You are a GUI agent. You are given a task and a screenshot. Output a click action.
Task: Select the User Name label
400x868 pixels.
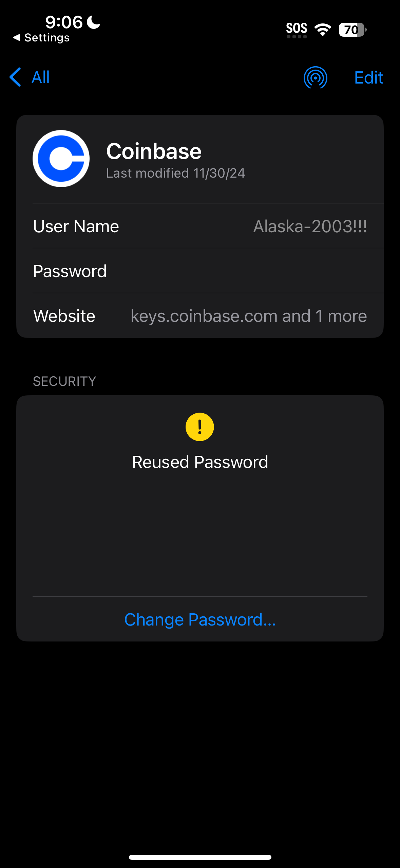(x=76, y=226)
